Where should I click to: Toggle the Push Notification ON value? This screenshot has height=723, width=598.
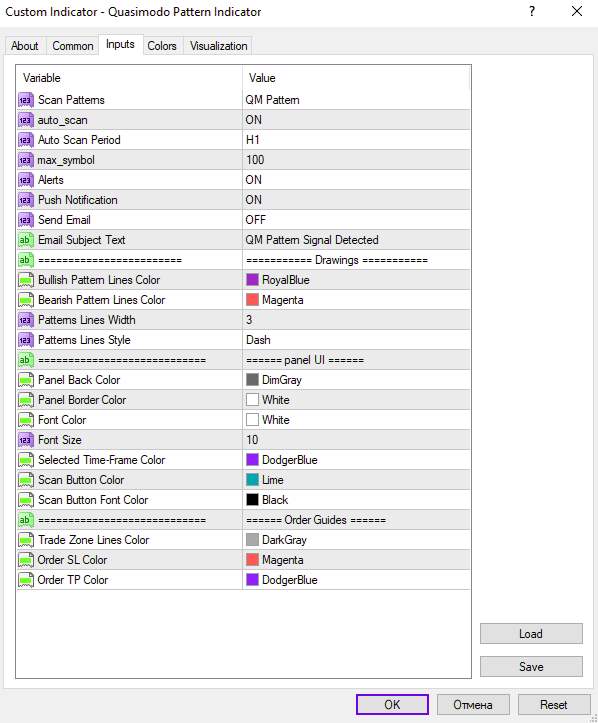(x=356, y=200)
